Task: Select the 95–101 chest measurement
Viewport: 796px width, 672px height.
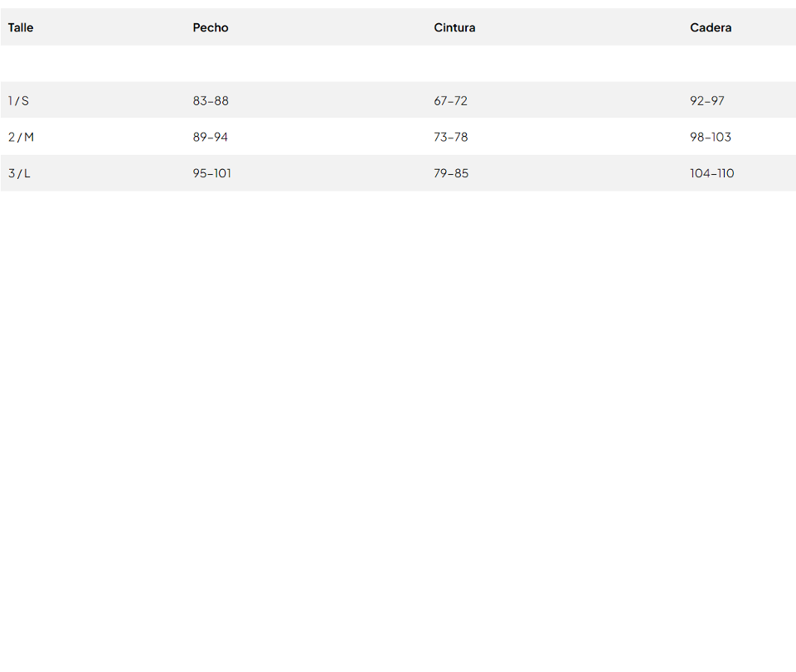Action: click(212, 173)
